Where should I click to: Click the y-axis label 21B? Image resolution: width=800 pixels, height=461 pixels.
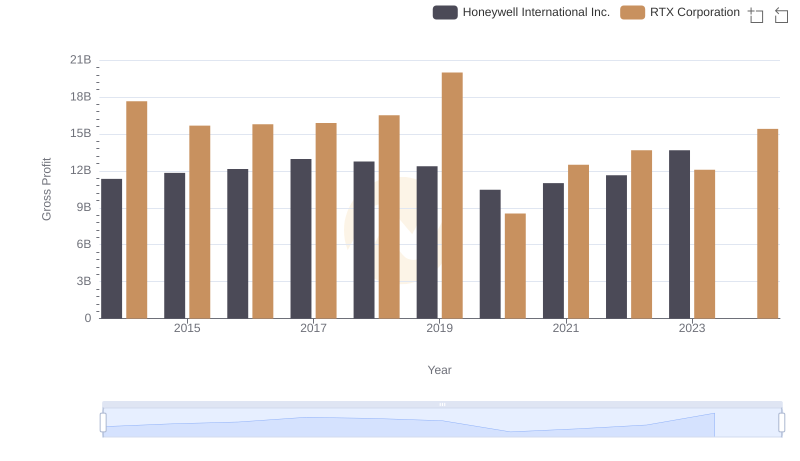pos(81,60)
